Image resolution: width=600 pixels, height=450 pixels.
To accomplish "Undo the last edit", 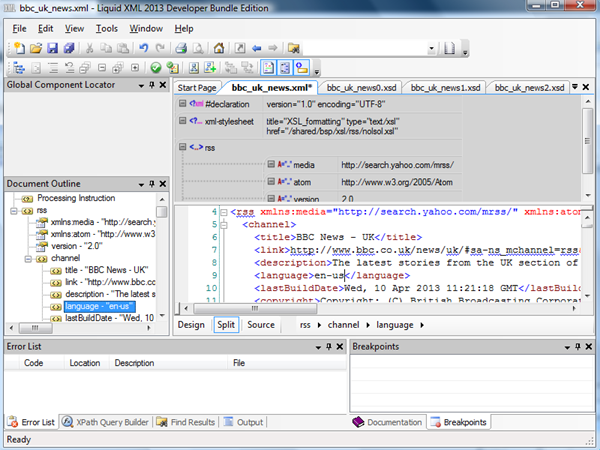I will tap(143, 48).
